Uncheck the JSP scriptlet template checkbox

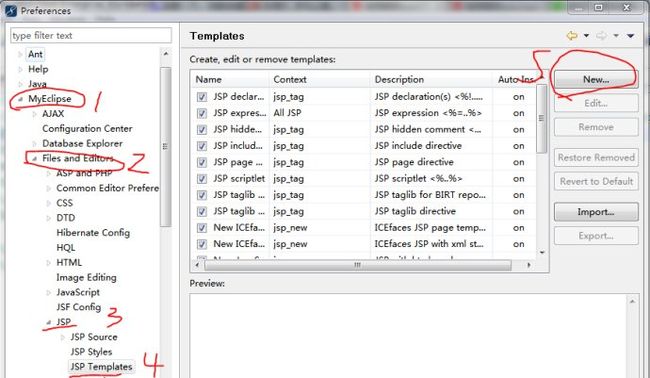point(202,179)
